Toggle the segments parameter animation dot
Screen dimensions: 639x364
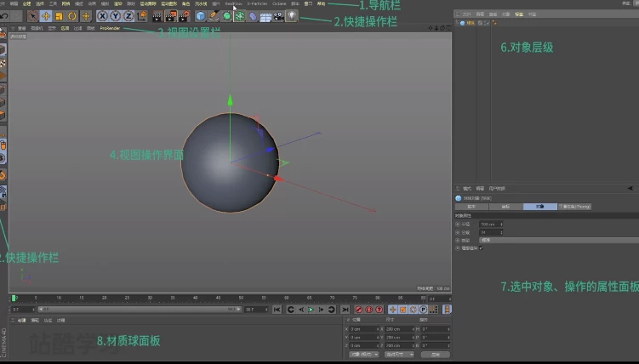(x=458, y=232)
